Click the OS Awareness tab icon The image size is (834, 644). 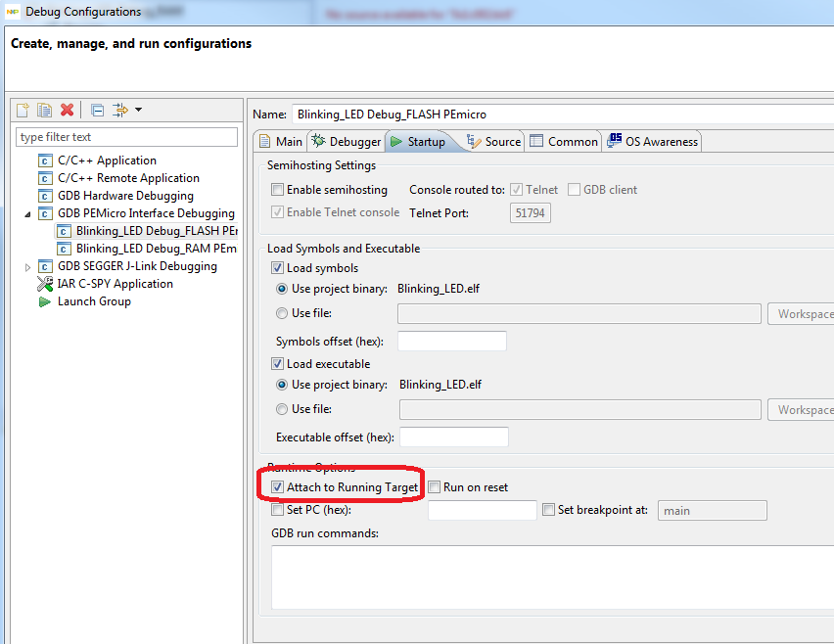[615, 140]
